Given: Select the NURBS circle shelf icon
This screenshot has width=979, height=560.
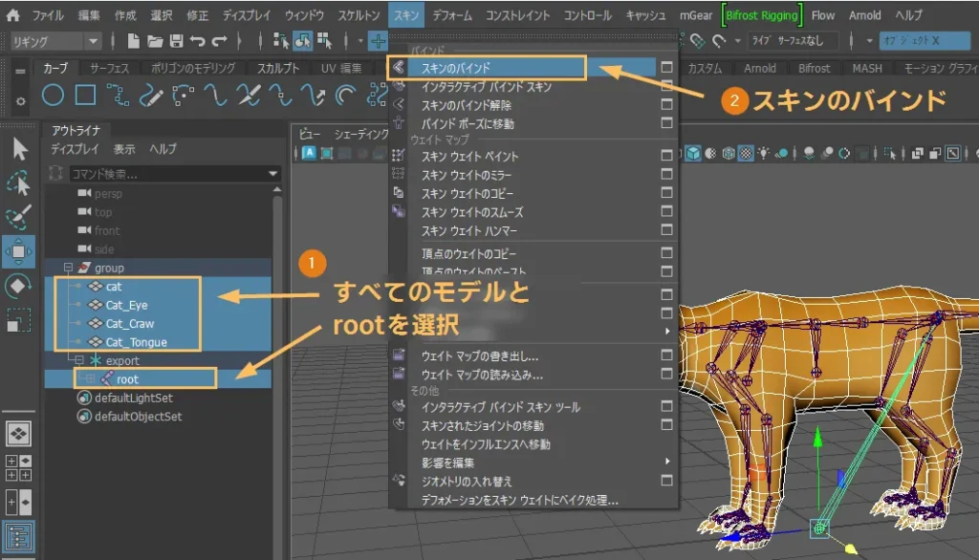Looking at the screenshot, I should 54,96.
